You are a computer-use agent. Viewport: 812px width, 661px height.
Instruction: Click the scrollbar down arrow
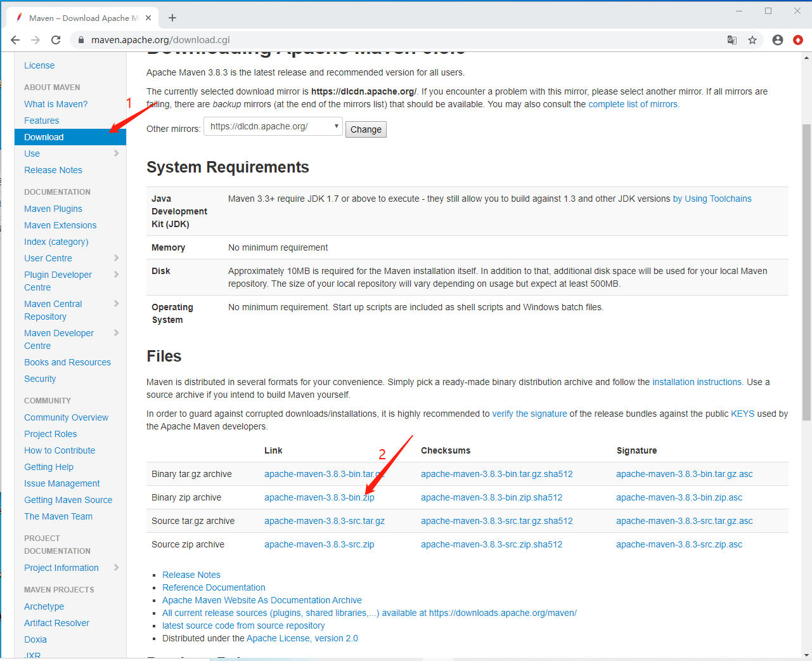(x=806, y=655)
